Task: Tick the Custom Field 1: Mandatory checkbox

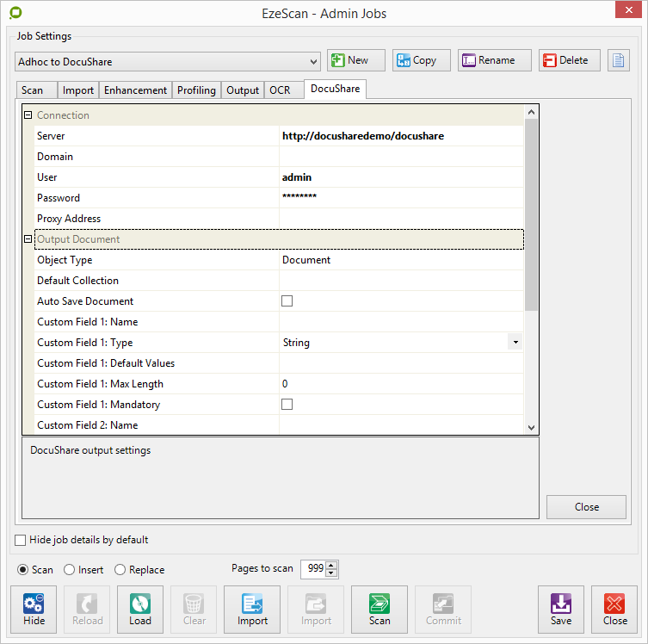Action: [287, 405]
